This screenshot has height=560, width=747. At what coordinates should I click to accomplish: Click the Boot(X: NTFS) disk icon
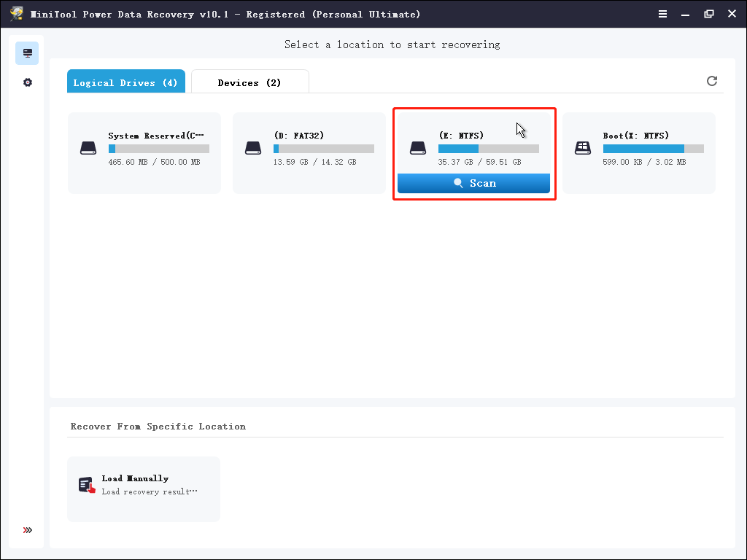tap(583, 147)
